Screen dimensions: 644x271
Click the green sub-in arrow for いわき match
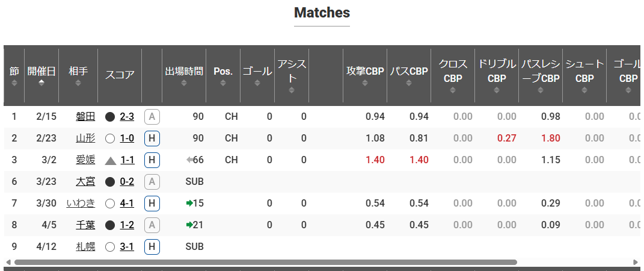click(189, 203)
